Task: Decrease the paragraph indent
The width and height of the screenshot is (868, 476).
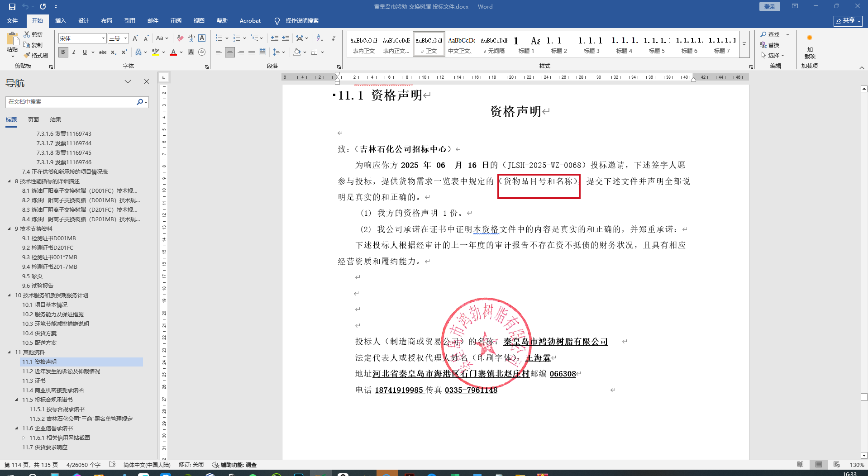Action: pos(275,38)
